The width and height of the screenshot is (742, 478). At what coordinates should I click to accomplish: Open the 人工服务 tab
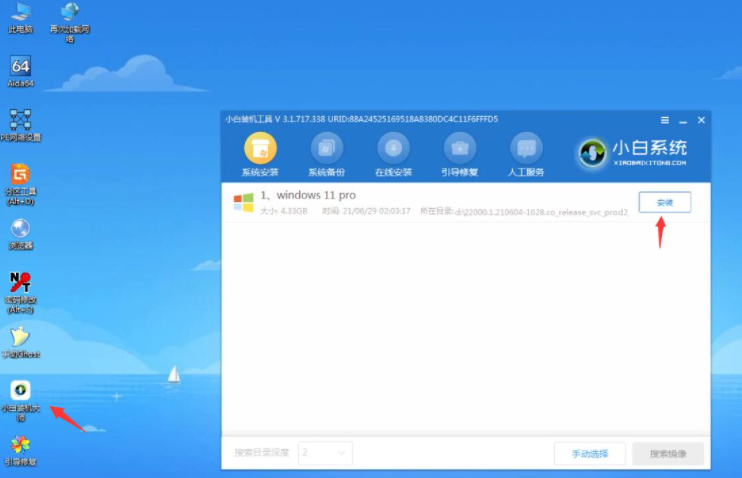click(526, 155)
